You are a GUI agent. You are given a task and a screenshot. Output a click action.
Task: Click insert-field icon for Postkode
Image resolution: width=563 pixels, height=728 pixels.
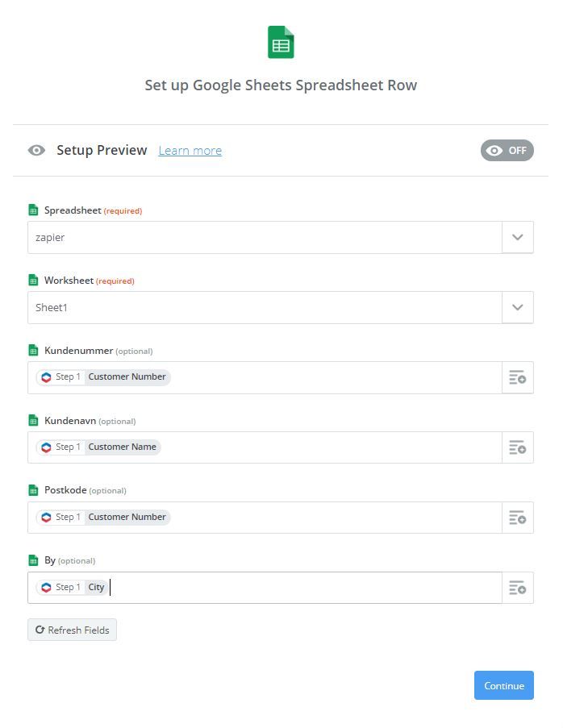pos(517,518)
